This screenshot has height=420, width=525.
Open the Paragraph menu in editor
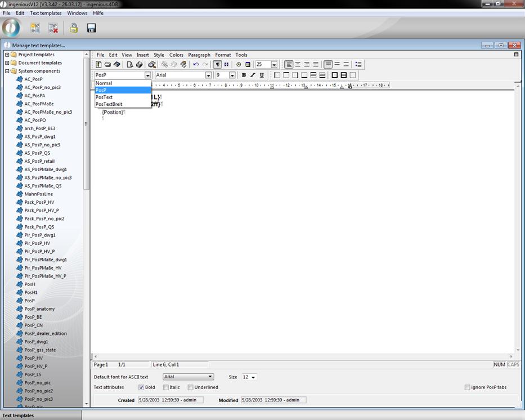pos(199,55)
